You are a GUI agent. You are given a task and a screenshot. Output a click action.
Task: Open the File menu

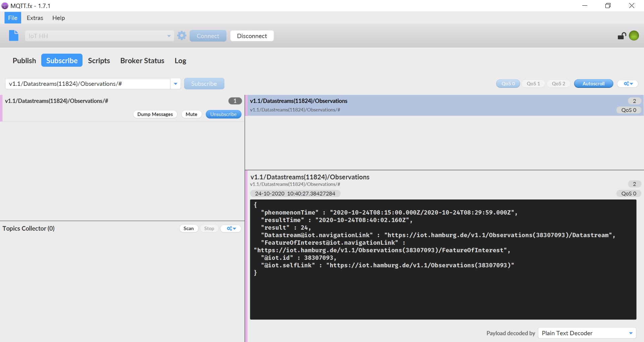tap(13, 18)
